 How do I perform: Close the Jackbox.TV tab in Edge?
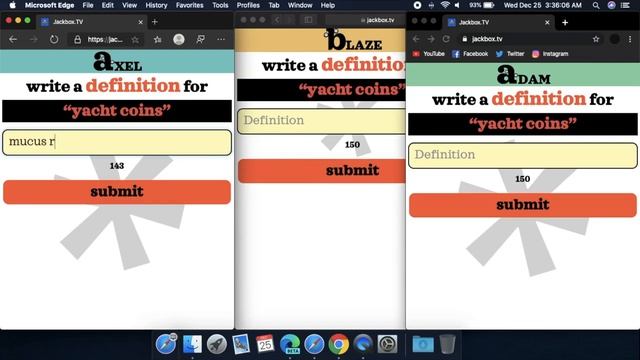coord(140,22)
